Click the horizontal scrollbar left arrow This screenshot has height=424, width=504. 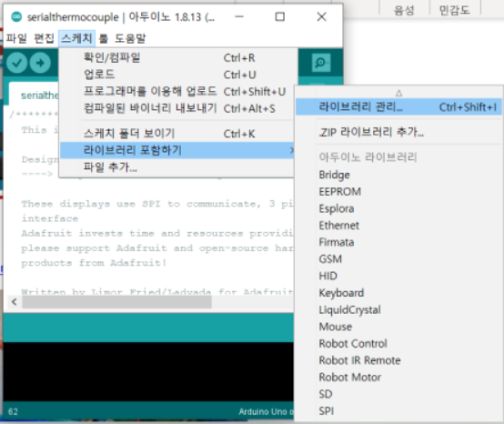[x=15, y=302]
